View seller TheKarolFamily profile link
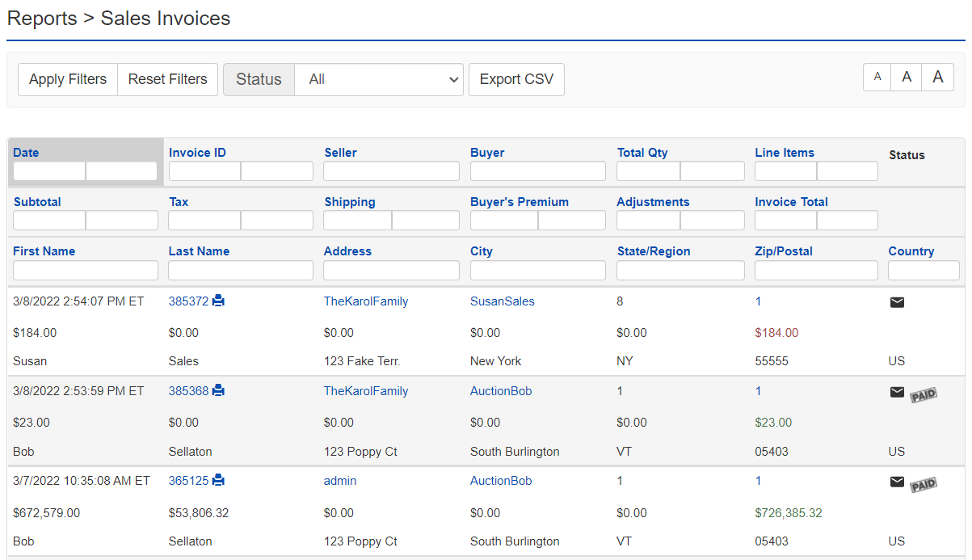 click(x=366, y=301)
